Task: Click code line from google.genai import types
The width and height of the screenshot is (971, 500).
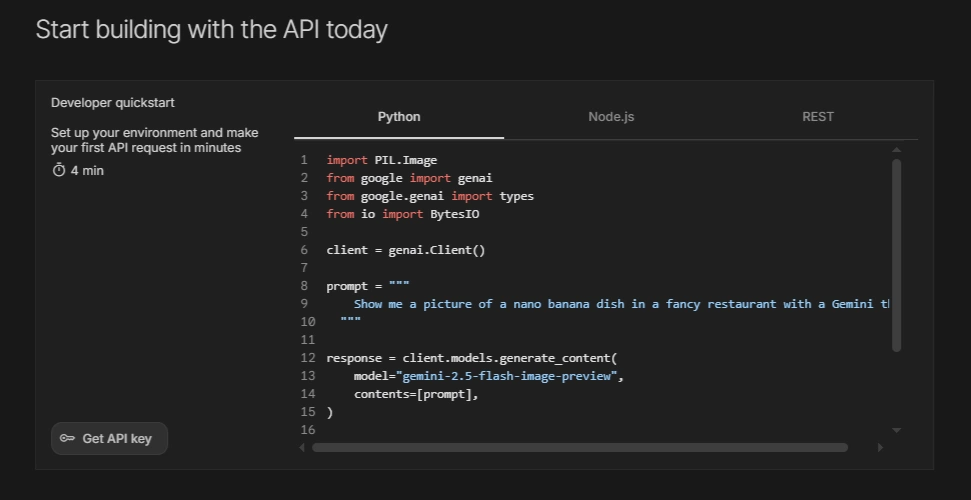Action: (430, 196)
